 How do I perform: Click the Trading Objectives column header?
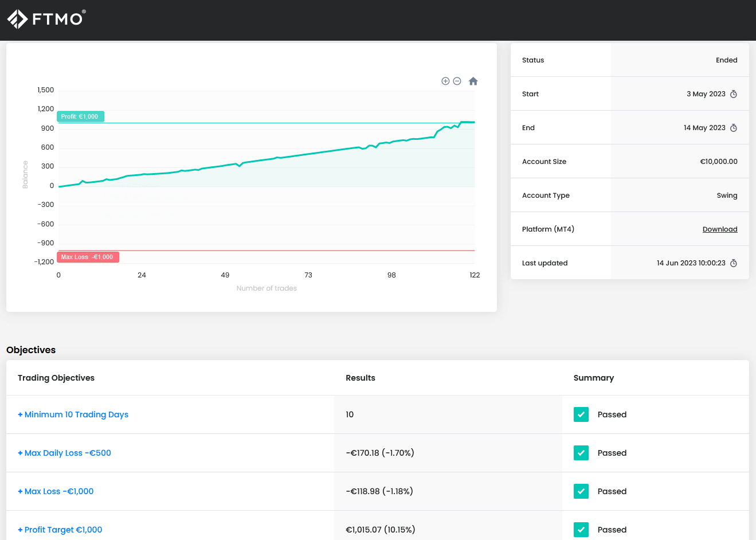point(56,378)
